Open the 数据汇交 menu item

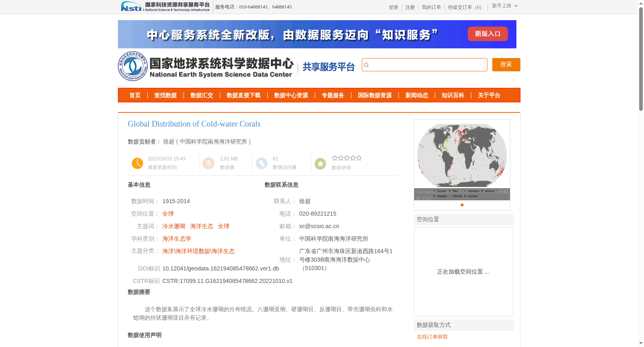202,96
